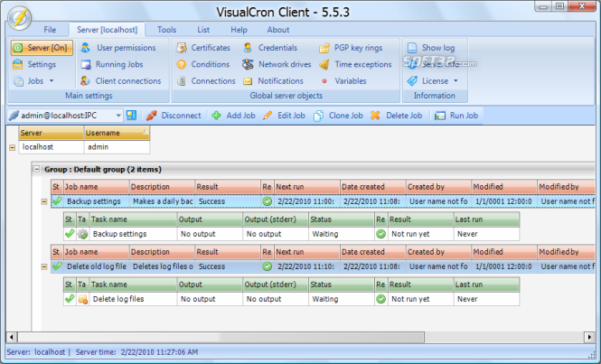The image size is (601, 364).
Task: Open User permissions
Action: click(x=118, y=48)
